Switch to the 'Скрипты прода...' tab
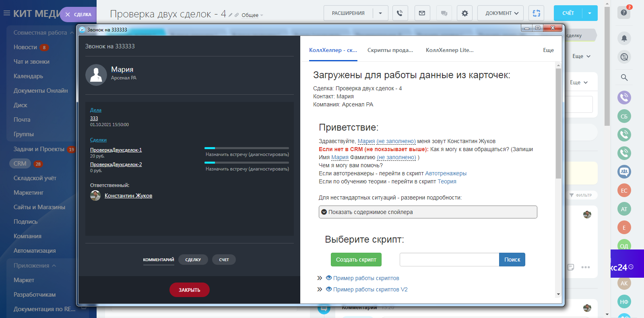Viewport: 644px width, 318px height. point(390,50)
